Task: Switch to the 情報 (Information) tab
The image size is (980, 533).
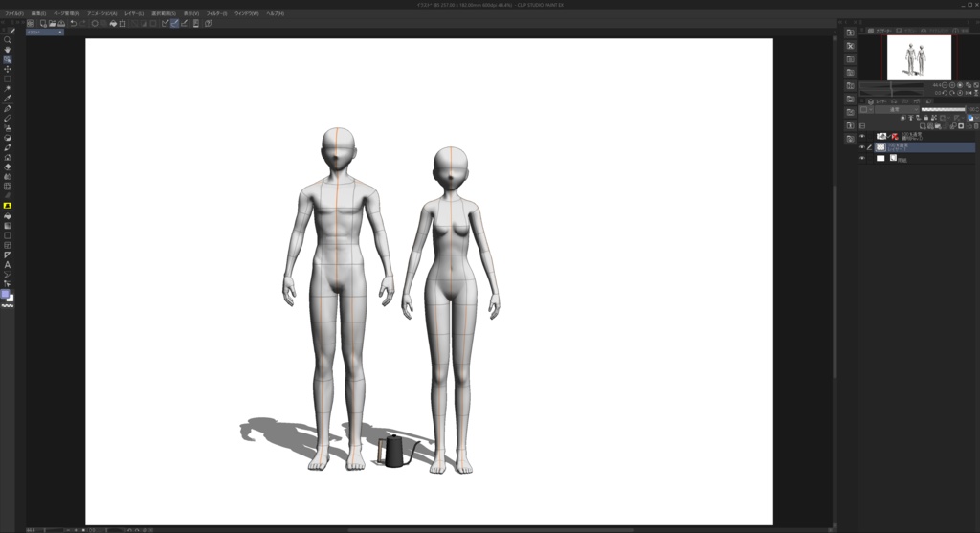Action: tap(961, 31)
